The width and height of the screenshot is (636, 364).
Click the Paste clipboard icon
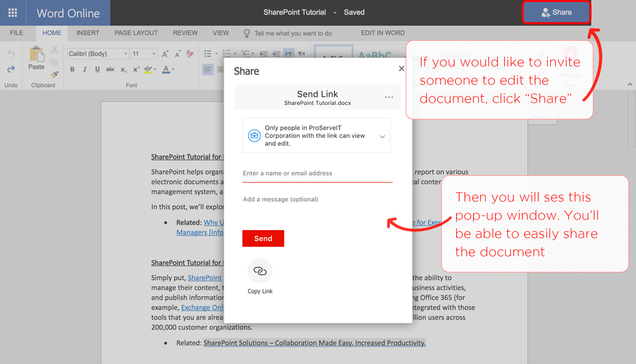[36, 56]
